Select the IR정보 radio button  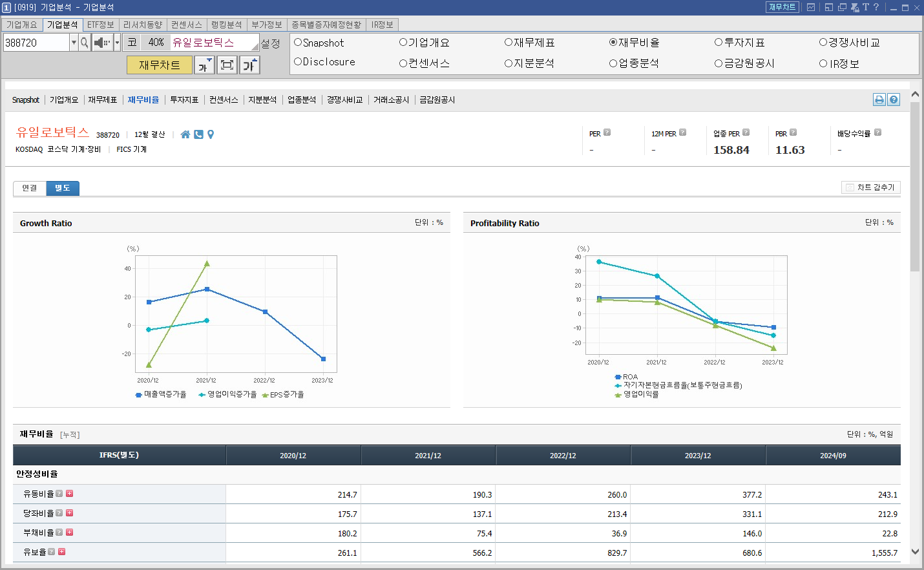[x=823, y=63]
